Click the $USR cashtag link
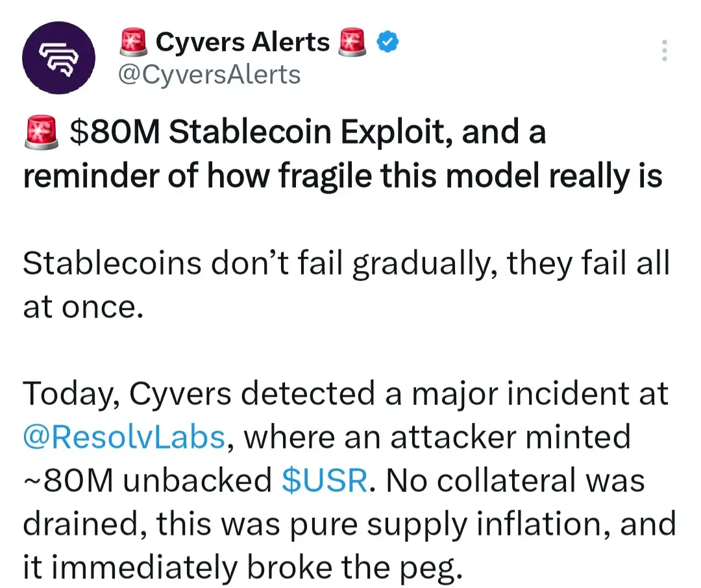This screenshot has width=701, height=588. [x=325, y=480]
